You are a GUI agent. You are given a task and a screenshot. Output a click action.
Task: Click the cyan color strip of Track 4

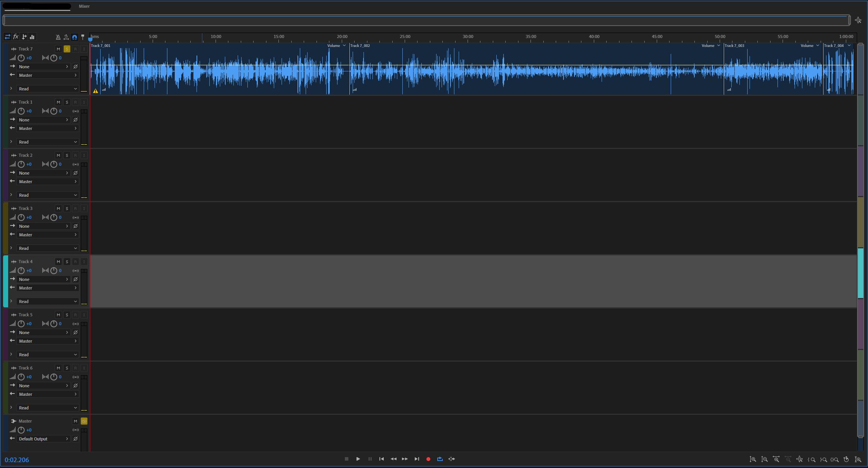pyautogui.click(x=5, y=281)
